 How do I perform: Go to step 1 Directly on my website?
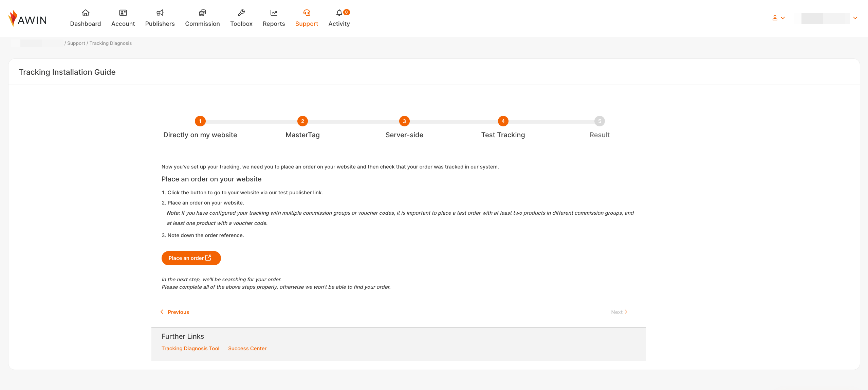(200, 121)
